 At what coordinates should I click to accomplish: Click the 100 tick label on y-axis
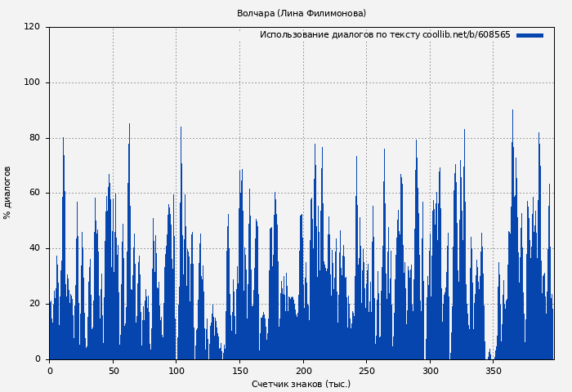pos(32,82)
